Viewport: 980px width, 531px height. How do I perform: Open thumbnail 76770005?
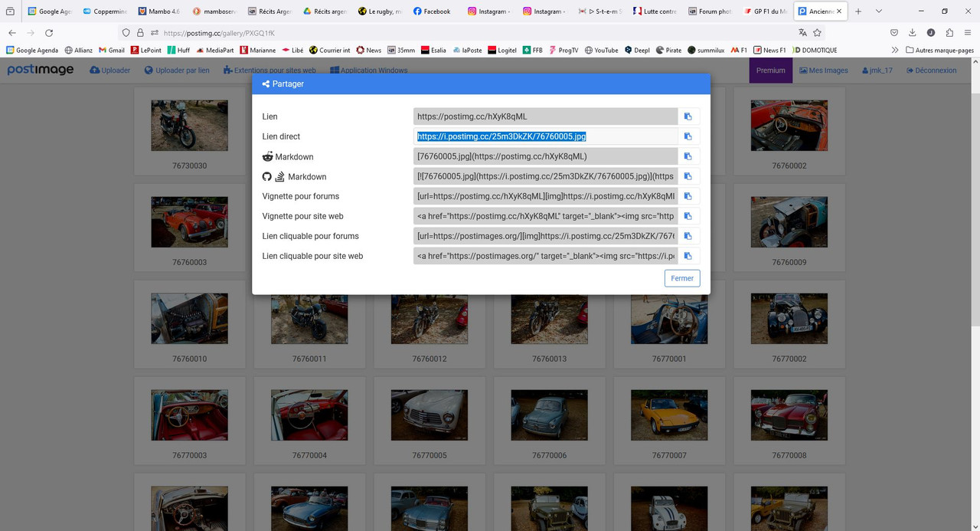tap(430, 415)
